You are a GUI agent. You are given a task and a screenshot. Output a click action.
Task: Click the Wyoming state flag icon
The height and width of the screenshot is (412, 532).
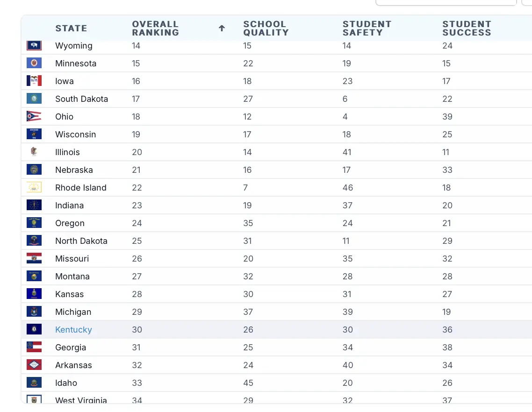34,46
